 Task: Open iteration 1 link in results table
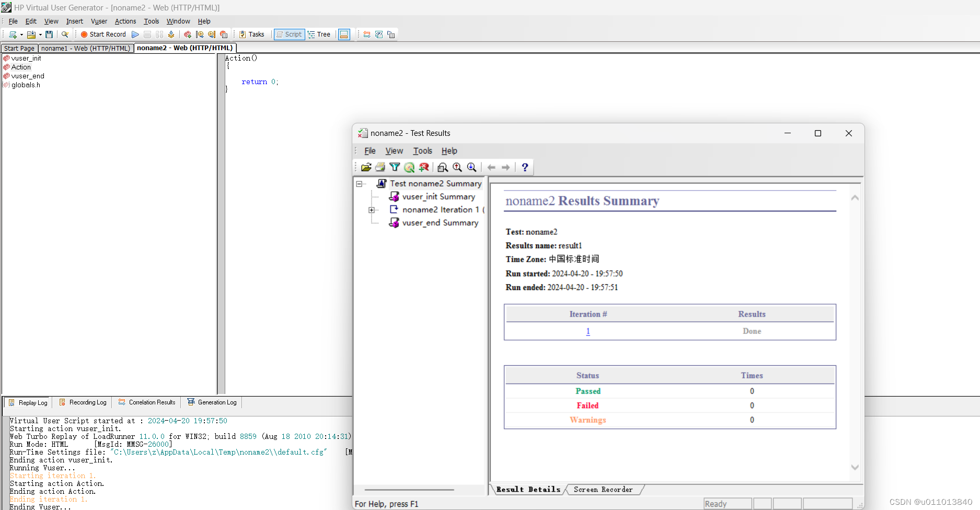(x=588, y=331)
